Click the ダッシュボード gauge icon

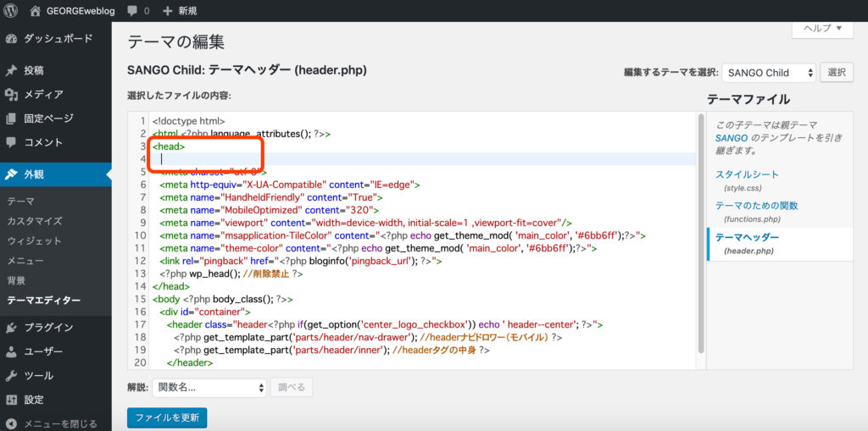coord(11,39)
